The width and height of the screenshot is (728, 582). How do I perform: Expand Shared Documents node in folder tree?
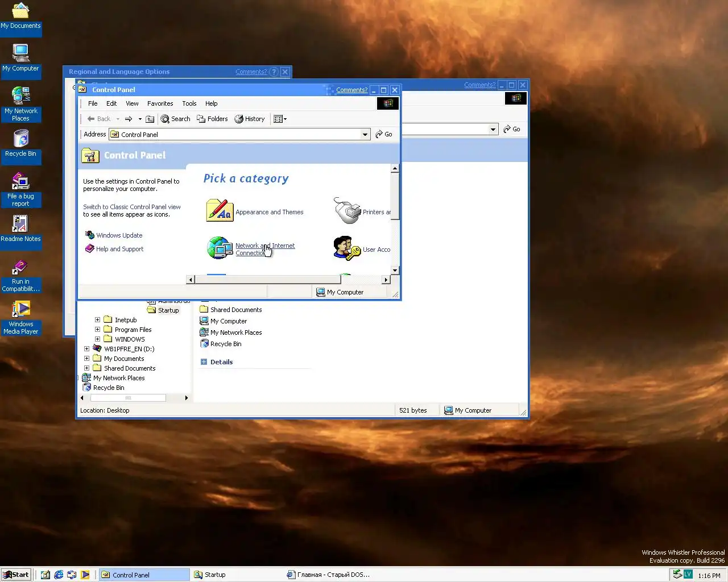pos(86,368)
